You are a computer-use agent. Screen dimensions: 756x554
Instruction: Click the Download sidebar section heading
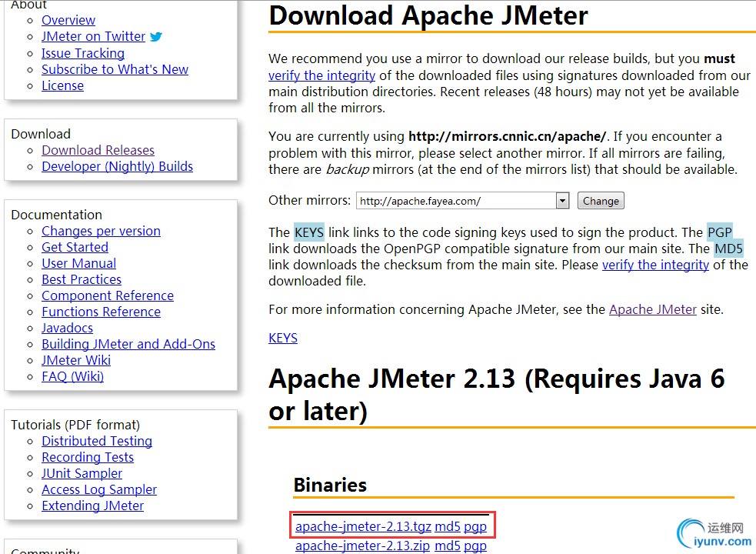pyautogui.click(x=41, y=134)
